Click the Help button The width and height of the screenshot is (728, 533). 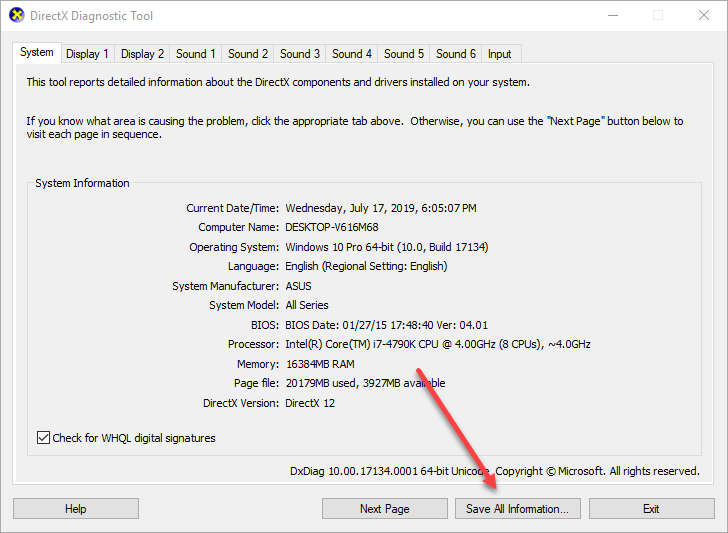76,509
